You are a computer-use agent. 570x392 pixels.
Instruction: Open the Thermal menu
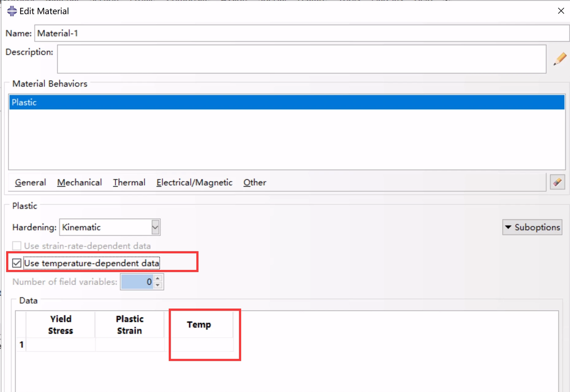(129, 183)
